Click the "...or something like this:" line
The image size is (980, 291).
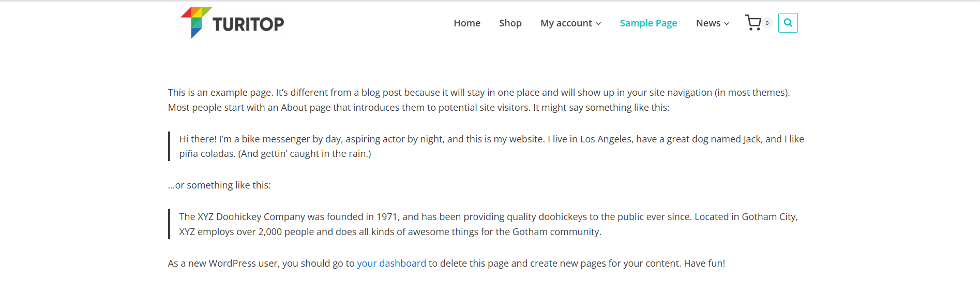point(219,185)
